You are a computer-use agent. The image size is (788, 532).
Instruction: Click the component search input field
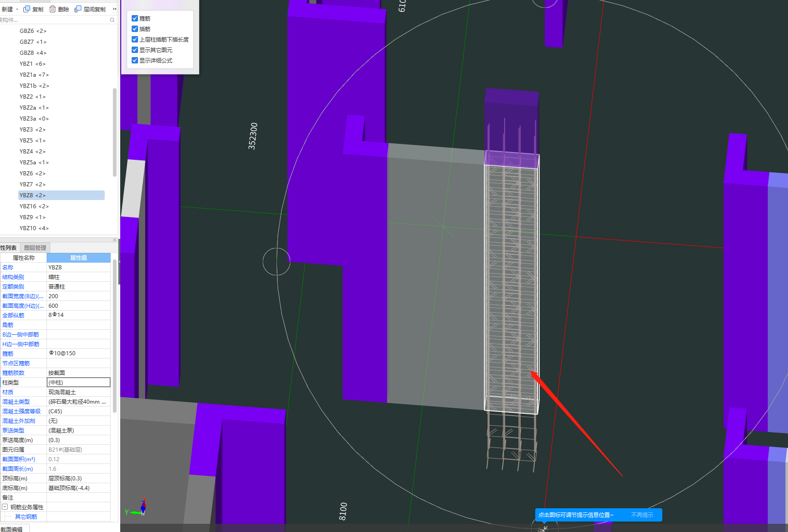point(54,20)
